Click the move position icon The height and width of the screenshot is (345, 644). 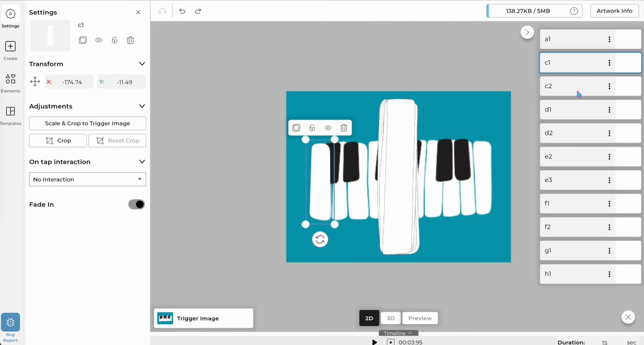[35, 82]
